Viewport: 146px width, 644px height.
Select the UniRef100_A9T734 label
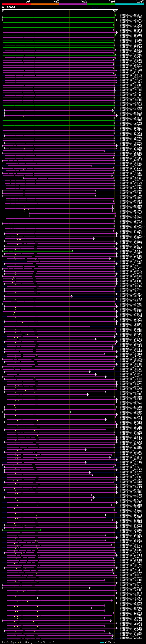(131, 70)
